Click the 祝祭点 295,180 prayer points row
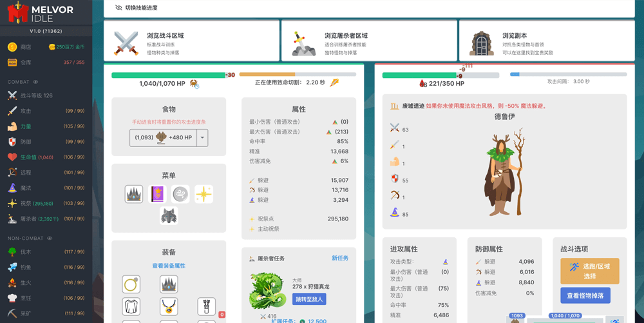This screenshot has height=323, width=644. coord(299,219)
